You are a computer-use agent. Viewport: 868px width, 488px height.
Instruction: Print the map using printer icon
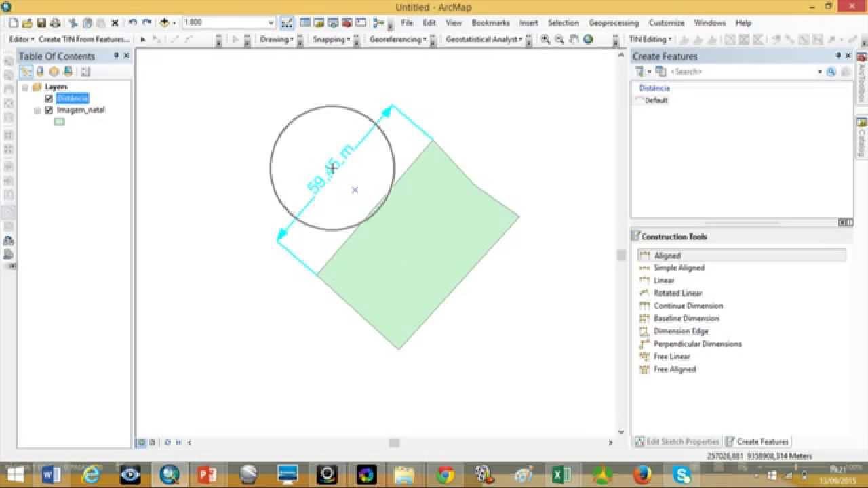click(x=56, y=23)
